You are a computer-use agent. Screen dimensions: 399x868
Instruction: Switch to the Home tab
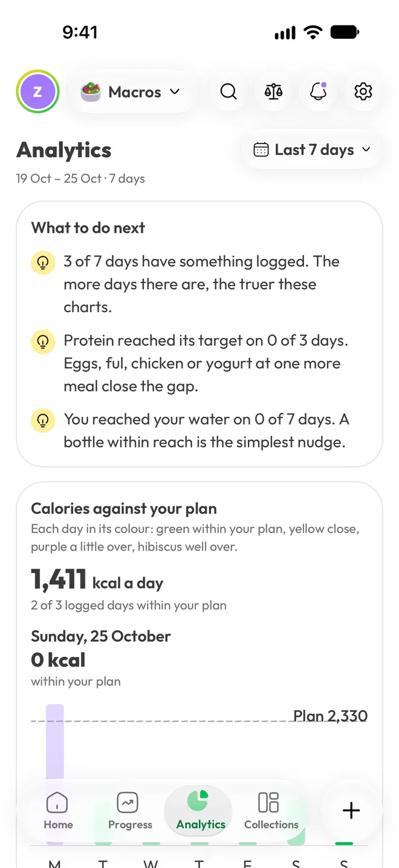(x=57, y=811)
